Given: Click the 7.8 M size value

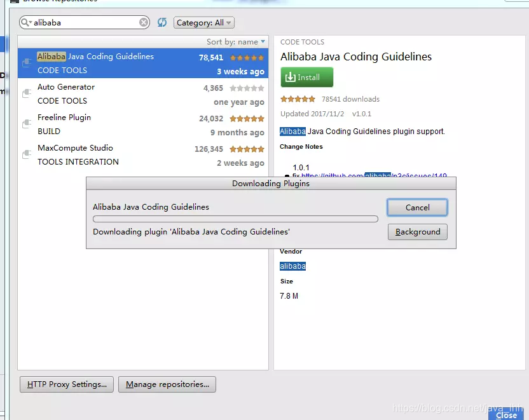Looking at the screenshot, I should tap(289, 296).
